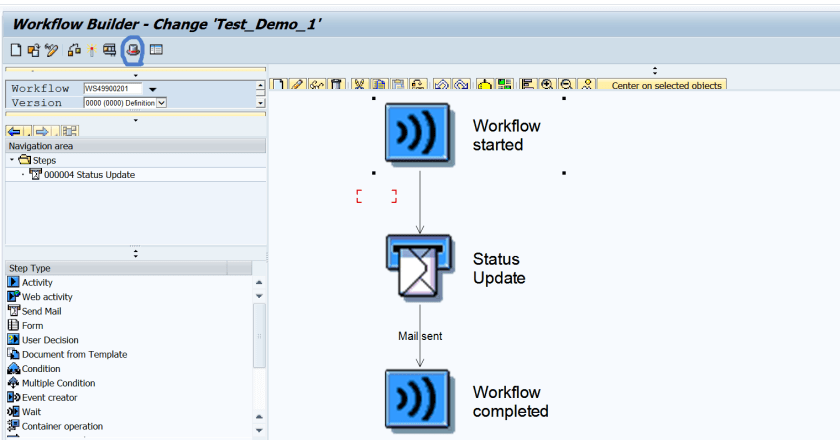Screen dimensions: 840x440
Task: Collapse top pane with arrow above Workflow field
Action: pyautogui.click(x=136, y=76)
